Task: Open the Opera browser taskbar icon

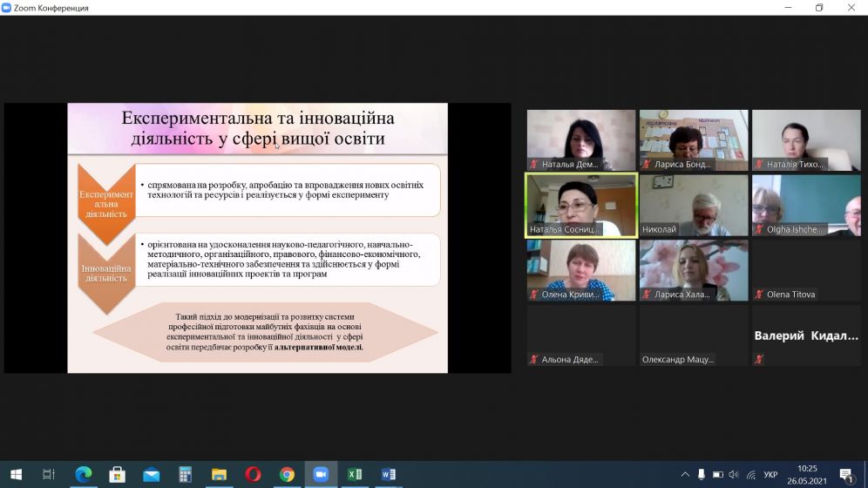Action: point(253,474)
